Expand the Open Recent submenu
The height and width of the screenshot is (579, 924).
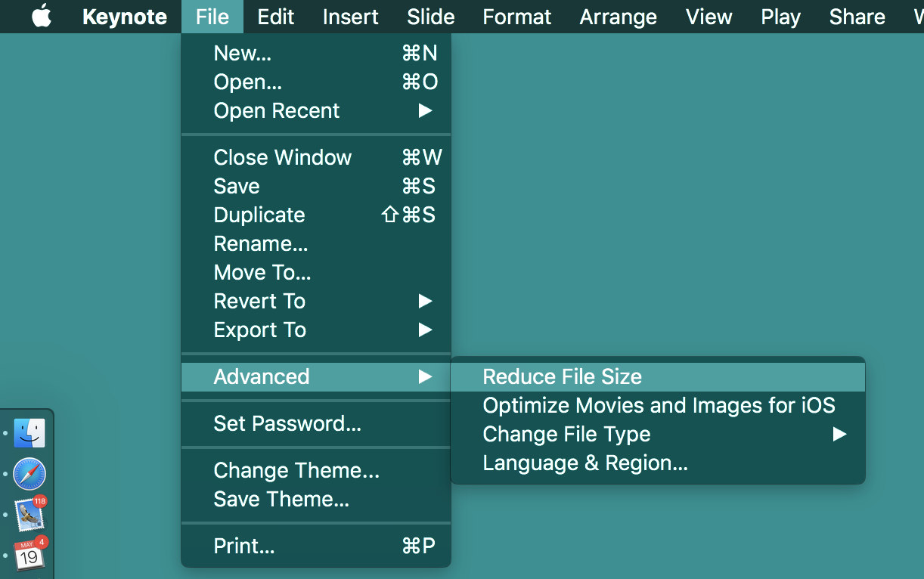click(x=316, y=110)
